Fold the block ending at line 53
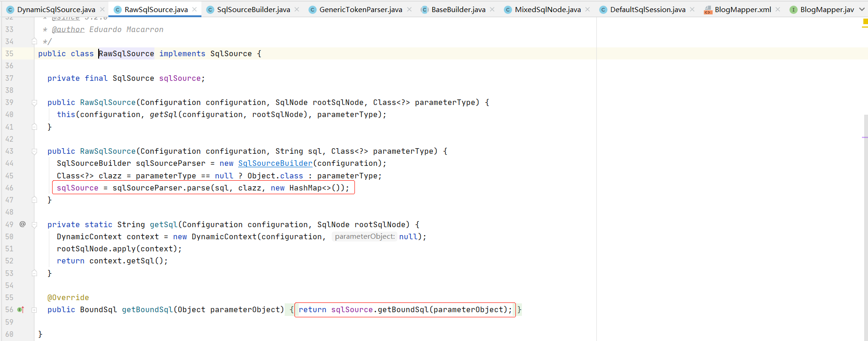 click(x=34, y=273)
